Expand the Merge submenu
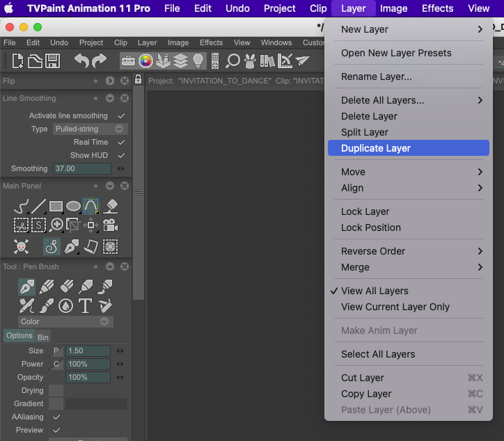The height and width of the screenshot is (441, 504). (x=409, y=267)
